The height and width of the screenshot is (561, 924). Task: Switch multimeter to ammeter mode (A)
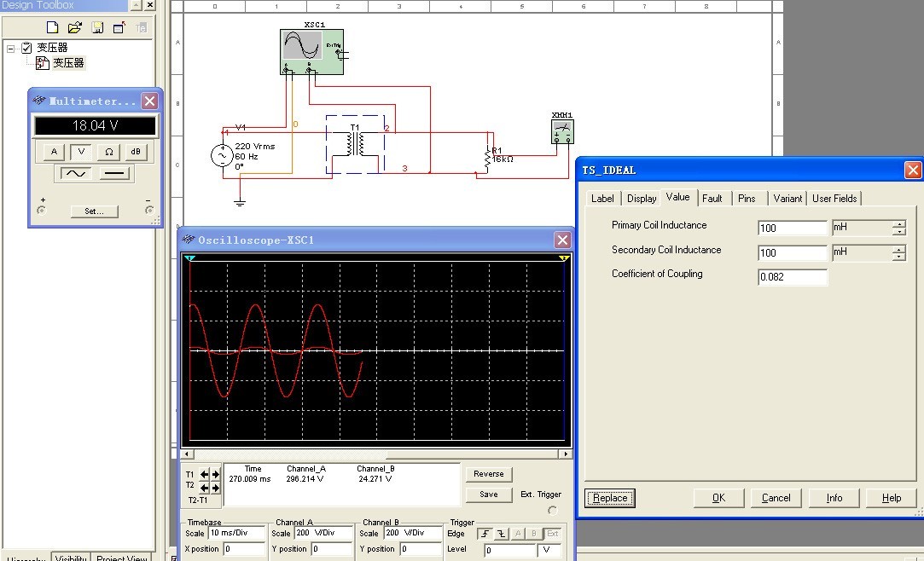point(54,152)
